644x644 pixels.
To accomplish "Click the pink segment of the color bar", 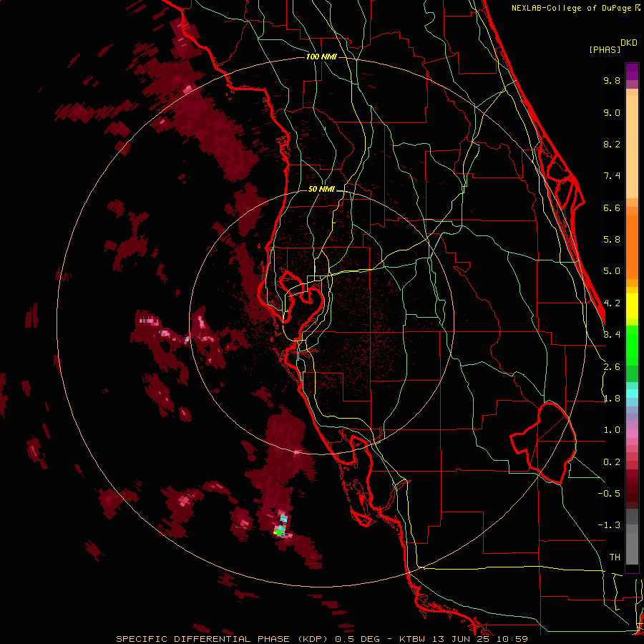I will click(632, 434).
